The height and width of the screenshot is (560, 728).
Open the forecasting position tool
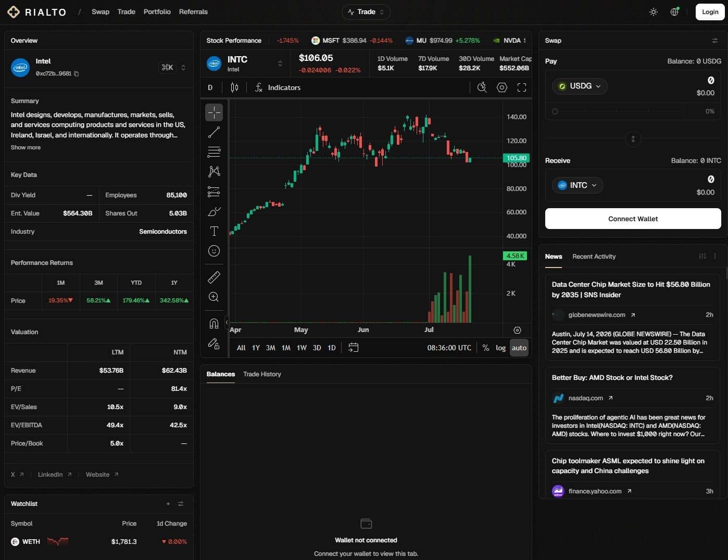click(214, 192)
